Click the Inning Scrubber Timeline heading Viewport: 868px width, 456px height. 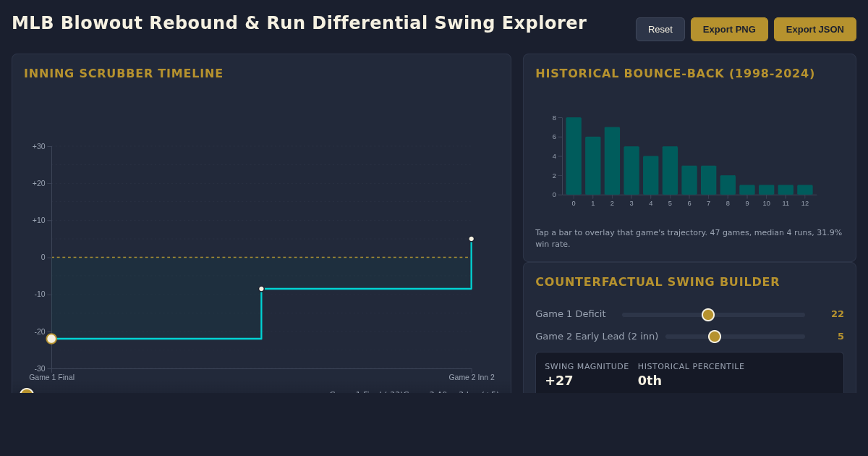point(124,73)
